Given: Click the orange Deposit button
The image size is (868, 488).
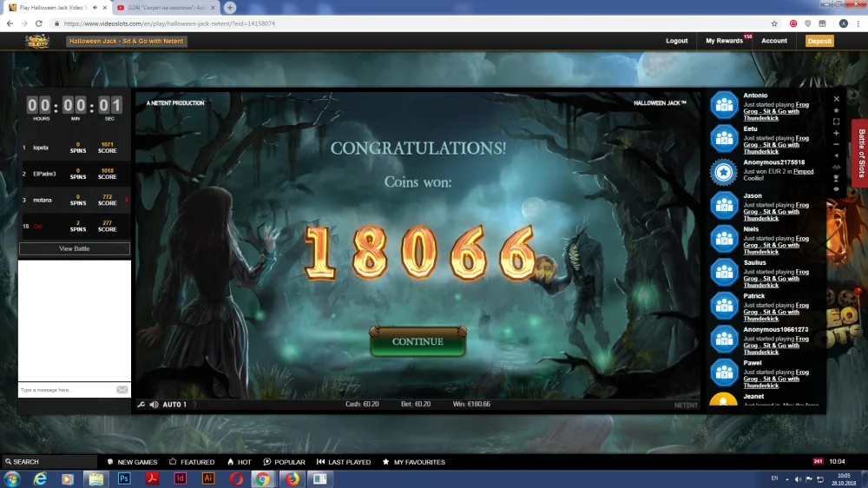Looking at the screenshot, I should click(x=819, y=41).
